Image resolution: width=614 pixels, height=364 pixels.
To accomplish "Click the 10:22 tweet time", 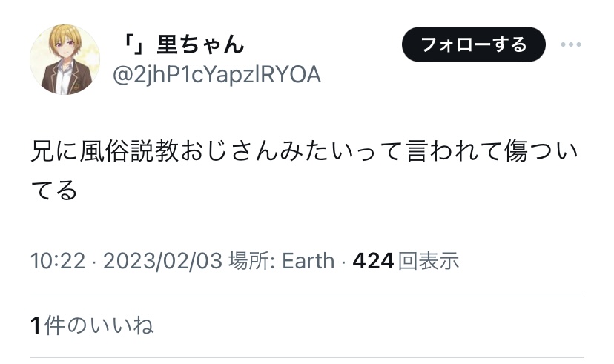I will click(58, 261).
